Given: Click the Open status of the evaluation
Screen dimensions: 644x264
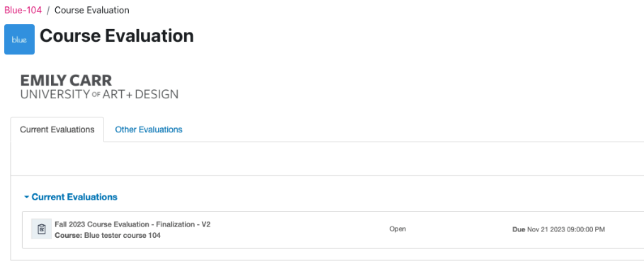Looking at the screenshot, I should pyautogui.click(x=397, y=229).
